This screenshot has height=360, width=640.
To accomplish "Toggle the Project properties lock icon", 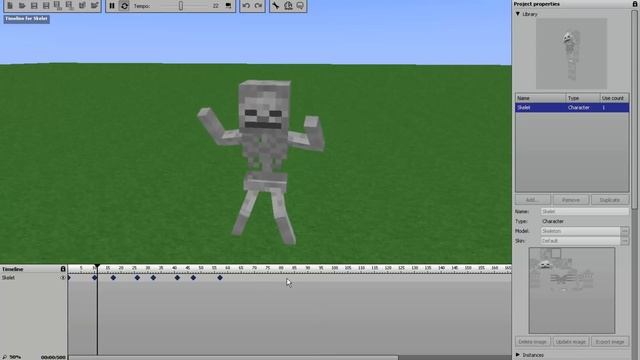I will 634,4.
